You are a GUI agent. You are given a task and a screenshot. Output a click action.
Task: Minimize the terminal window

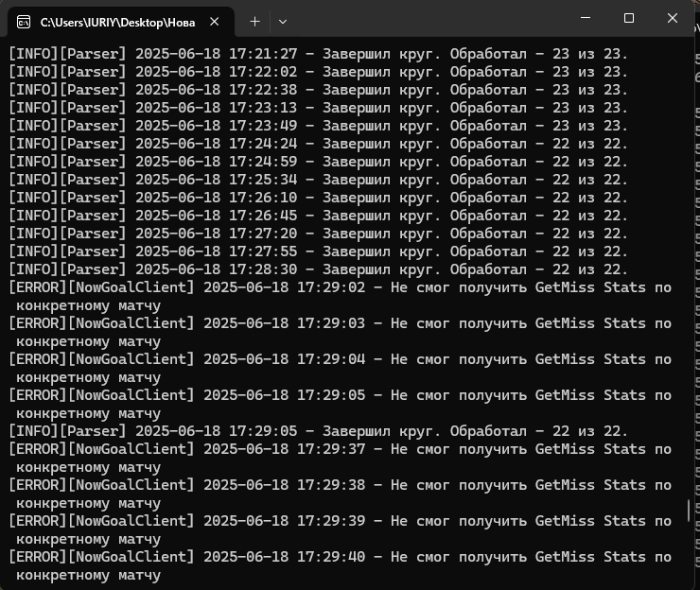pyautogui.click(x=585, y=19)
